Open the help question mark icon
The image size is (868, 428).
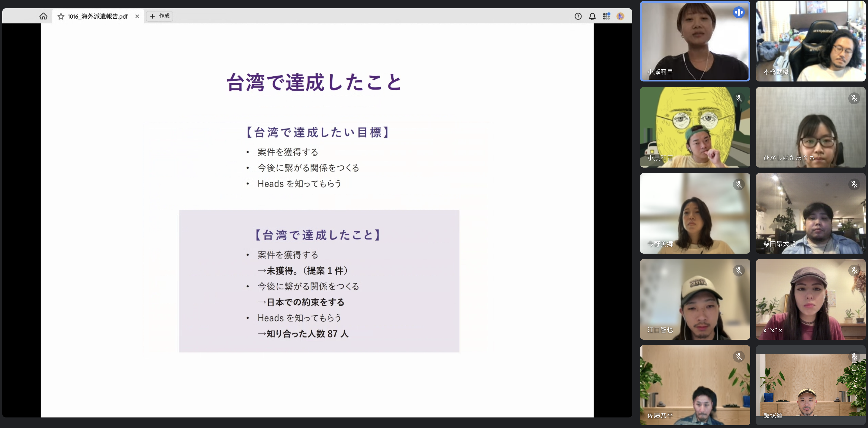pos(578,16)
